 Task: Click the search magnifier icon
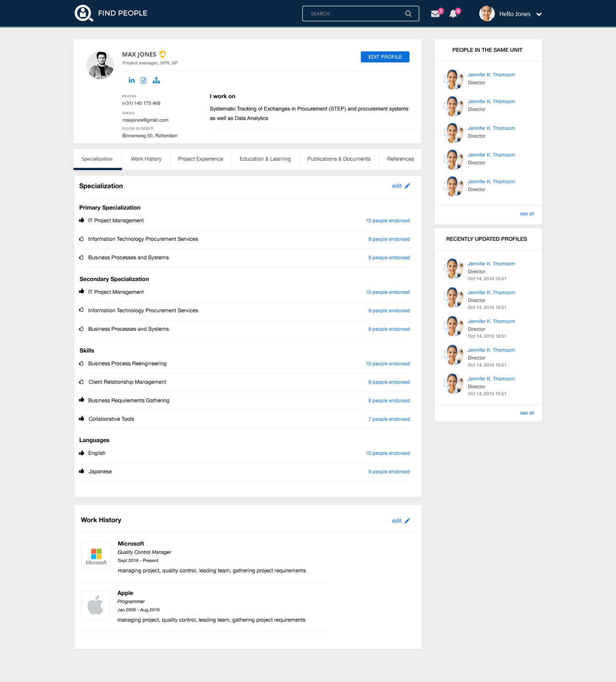coord(408,14)
